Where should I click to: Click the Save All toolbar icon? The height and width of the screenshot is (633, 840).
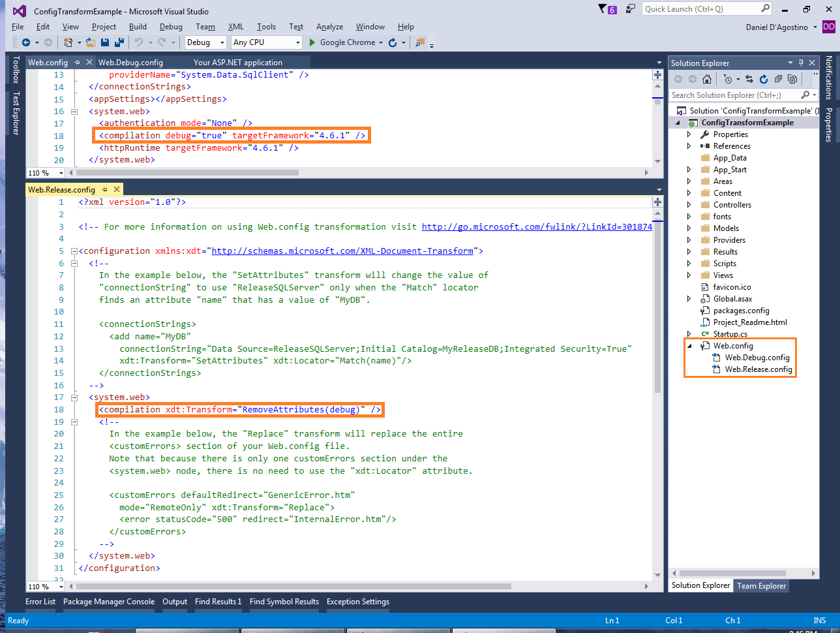pos(119,41)
